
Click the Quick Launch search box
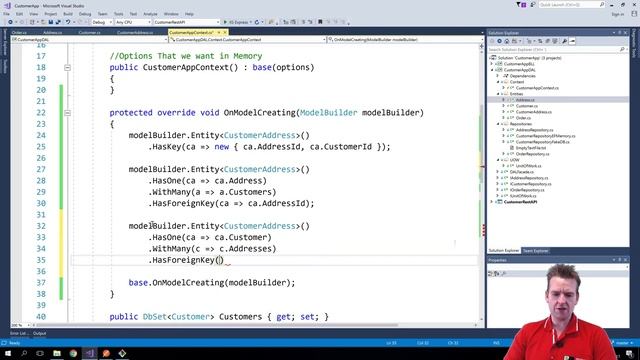[571, 4]
